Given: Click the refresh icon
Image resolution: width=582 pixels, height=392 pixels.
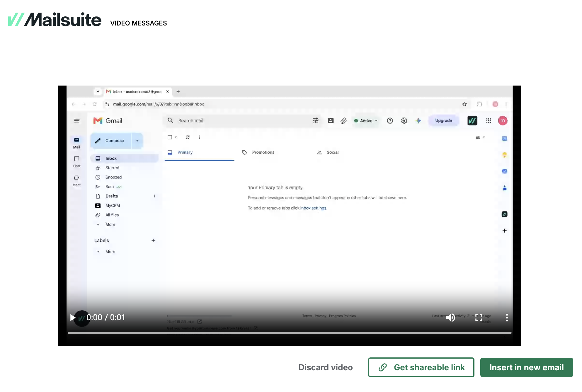Looking at the screenshot, I should 188,137.
